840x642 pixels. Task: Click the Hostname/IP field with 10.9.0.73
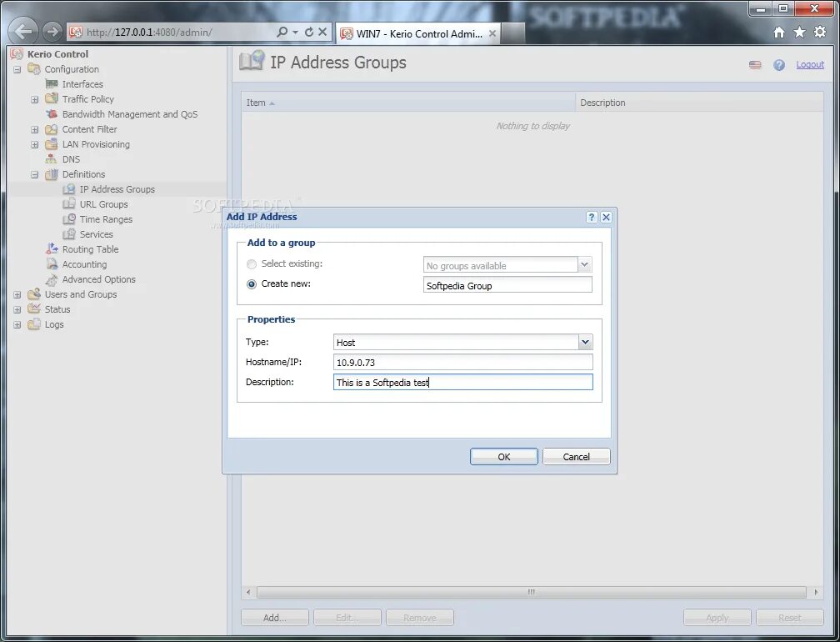point(462,362)
